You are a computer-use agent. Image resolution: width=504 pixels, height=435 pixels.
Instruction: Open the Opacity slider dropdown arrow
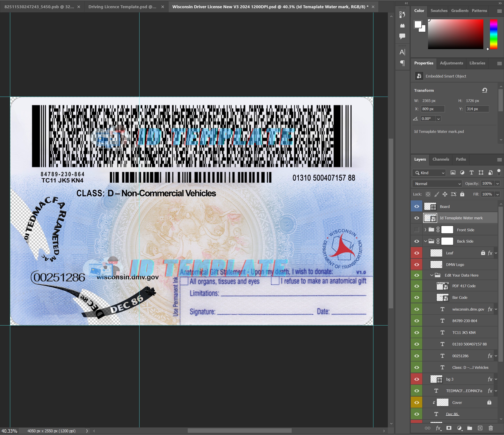(x=497, y=184)
